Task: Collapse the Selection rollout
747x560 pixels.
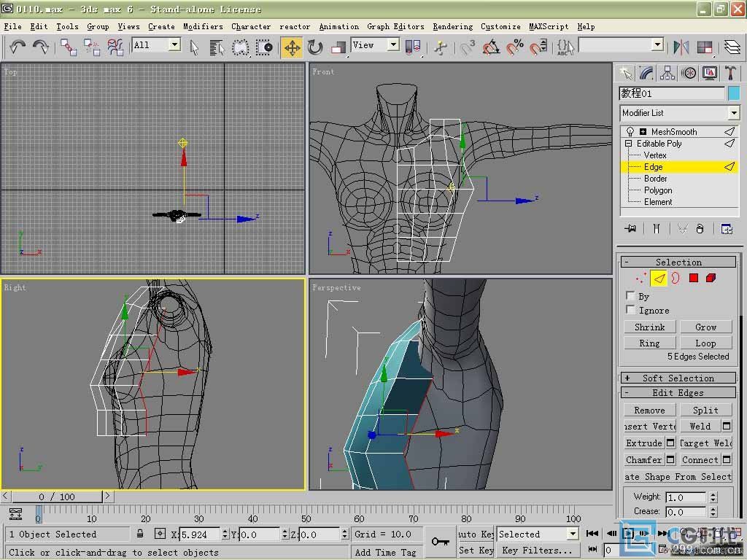Action: click(678, 262)
